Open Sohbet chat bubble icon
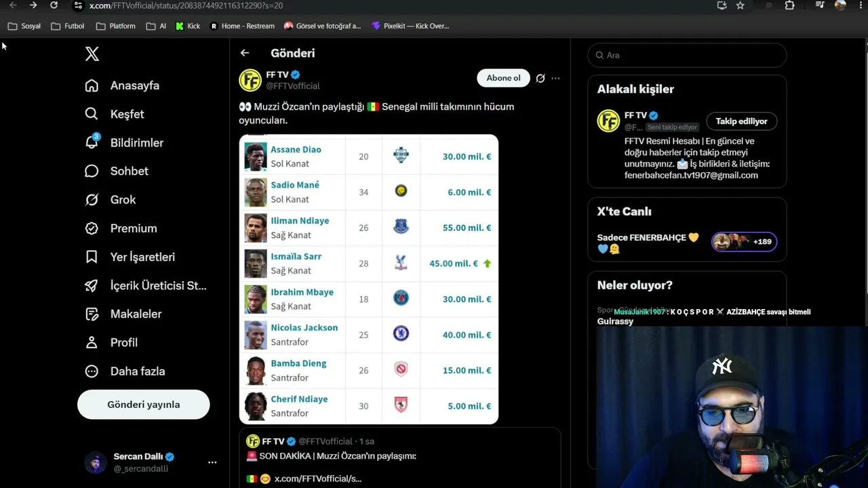This screenshot has height=488, width=868. tap(92, 171)
